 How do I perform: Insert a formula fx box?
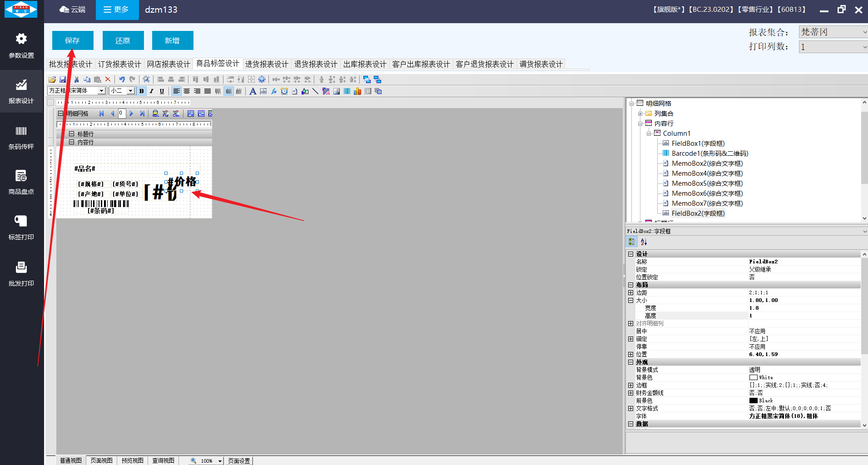(x=274, y=91)
